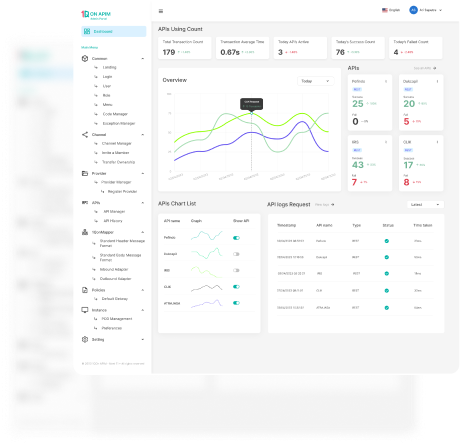Click the Dashboard grid icon

click(x=87, y=31)
